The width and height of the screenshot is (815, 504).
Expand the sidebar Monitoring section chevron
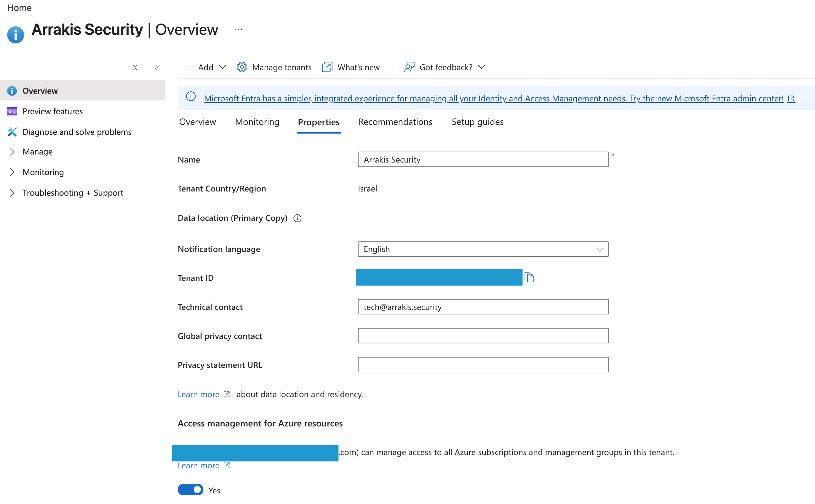[12, 172]
